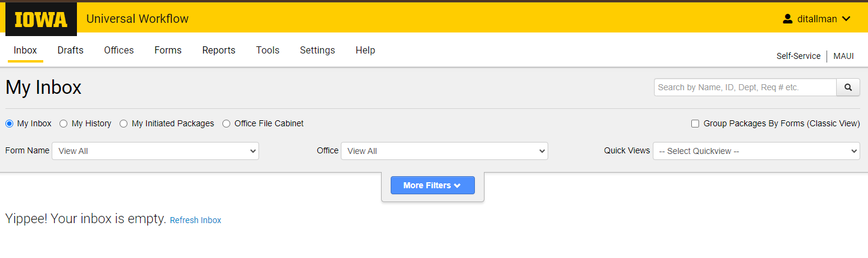The width and height of the screenshot is (868, 258).
Task: Open the Quick Views dropdown
Action: (x=756, y=151)
